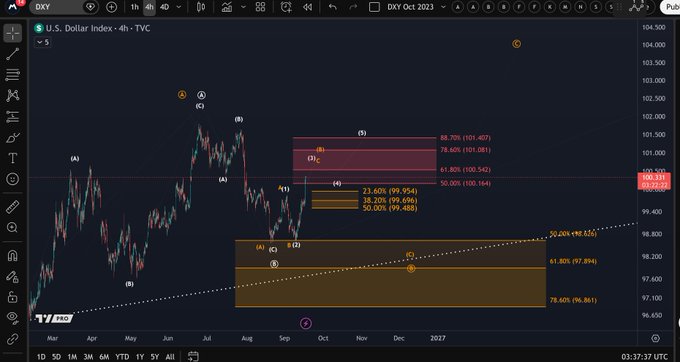Screen dimensions: 680x362
Task: Toggle magnet mode for drawings
Action: [x=13, y=255]
